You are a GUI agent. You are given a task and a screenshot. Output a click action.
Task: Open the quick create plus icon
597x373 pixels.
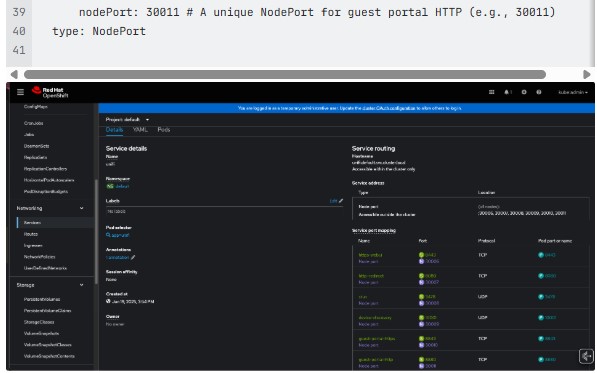[x=524, y=92]
